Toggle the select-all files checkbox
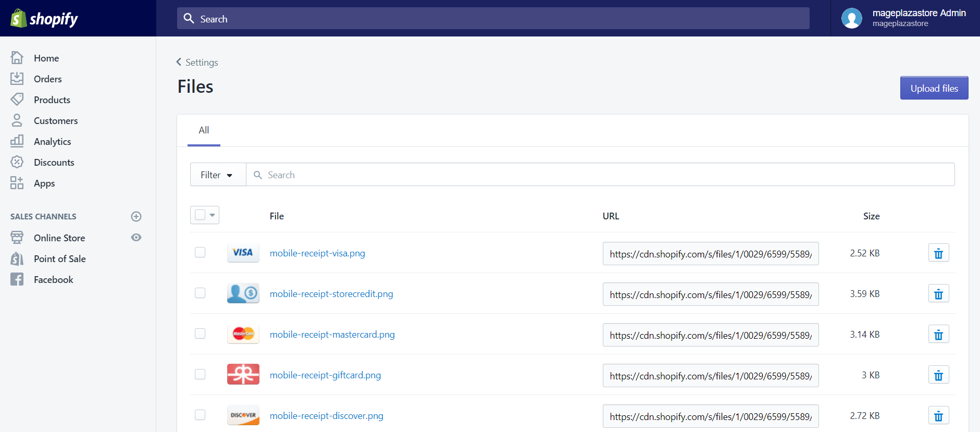This screenshot has width=980, height=432. tap(200, 215)
